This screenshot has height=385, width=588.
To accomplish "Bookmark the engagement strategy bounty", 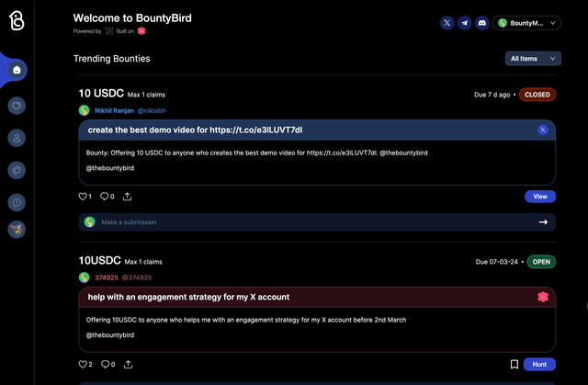I will click(514, 364).
